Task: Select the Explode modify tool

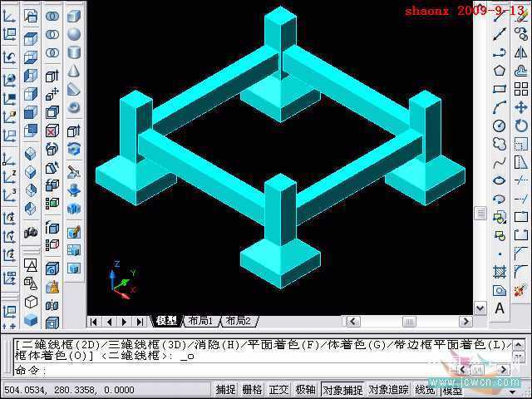Action: point(521,291)
